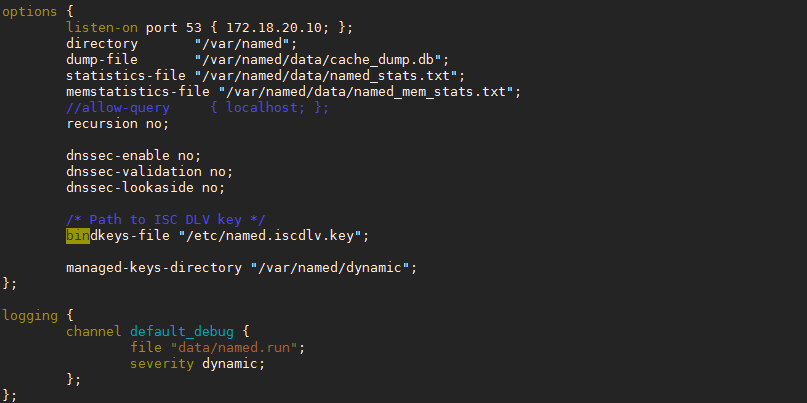Click the dnssec-validation no setting
This screenshot has height=403, width=807.
149,172
